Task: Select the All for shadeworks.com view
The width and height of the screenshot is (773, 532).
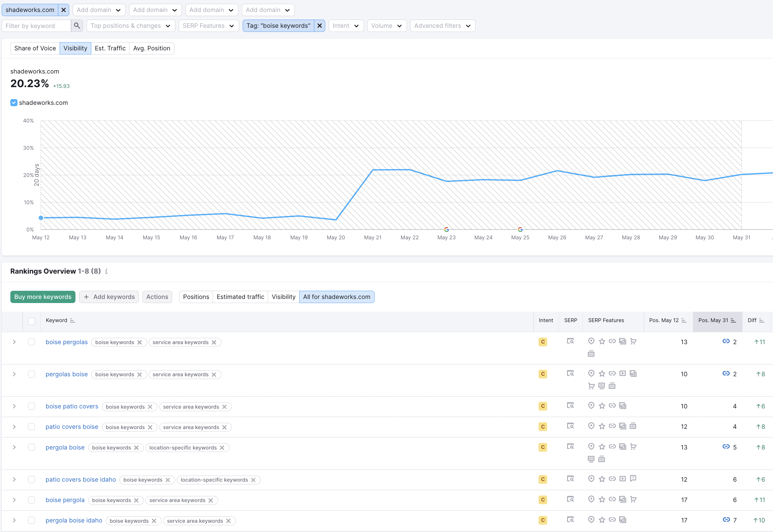Action: coord(337,297)
